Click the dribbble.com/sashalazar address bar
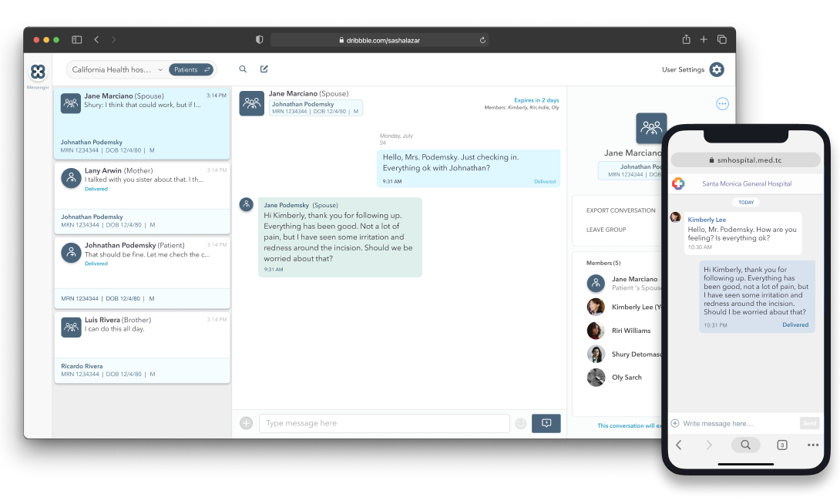This screenshot has width=840, height=504. point(379,40)
